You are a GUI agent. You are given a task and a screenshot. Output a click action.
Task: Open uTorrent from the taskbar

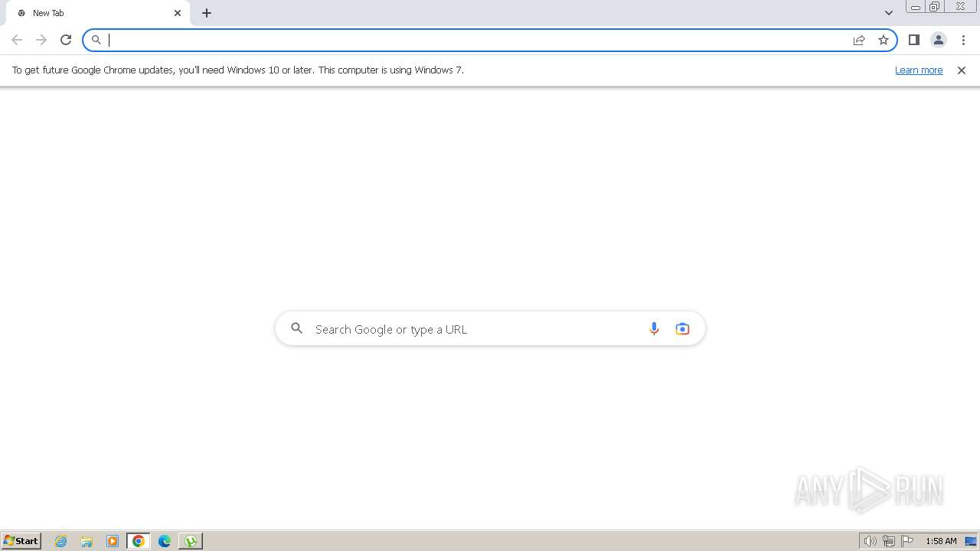pyautogui.click(x=191, y=541)
